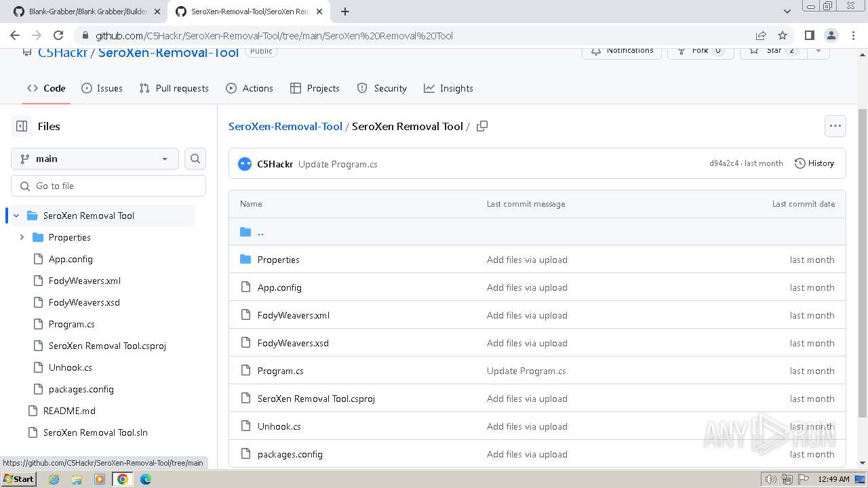Open packages.config in file list
Image resolution: width=868 pixels, height=488 pixels.
(290, 454)
